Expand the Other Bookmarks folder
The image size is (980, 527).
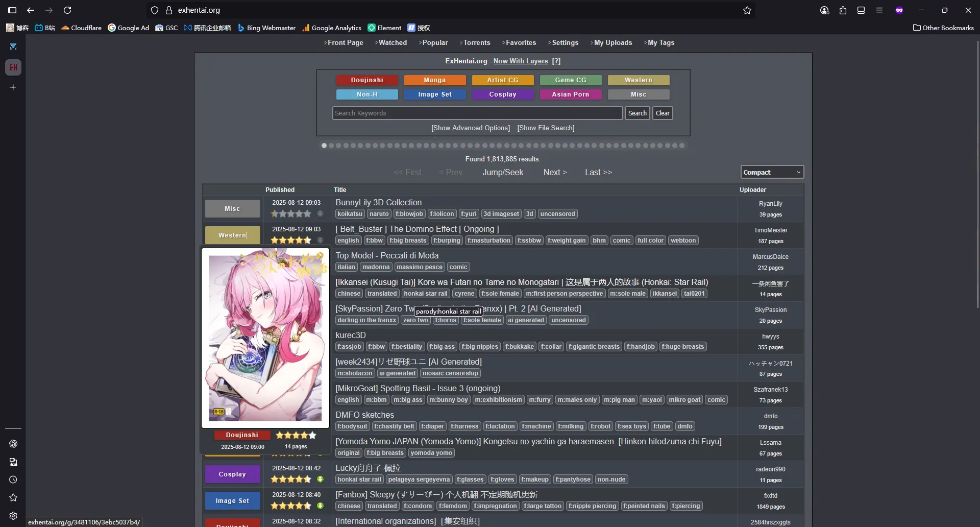coord(943,28)
